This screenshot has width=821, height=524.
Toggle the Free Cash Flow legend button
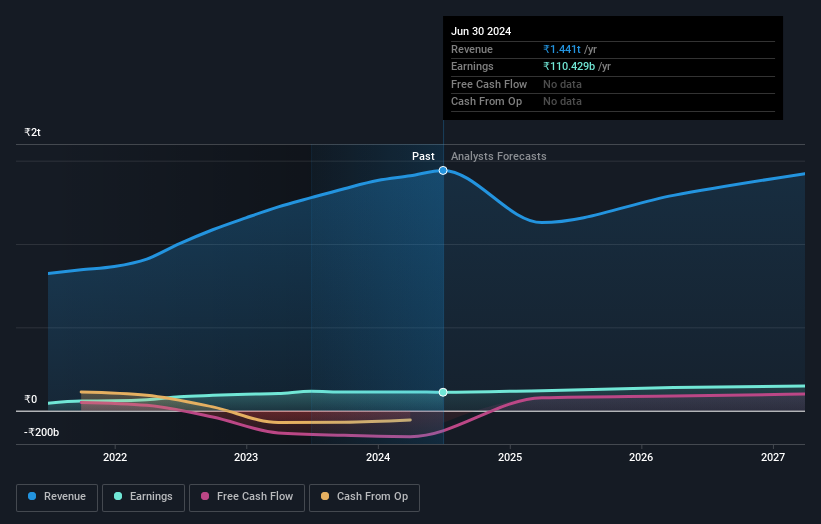point(247,497)
